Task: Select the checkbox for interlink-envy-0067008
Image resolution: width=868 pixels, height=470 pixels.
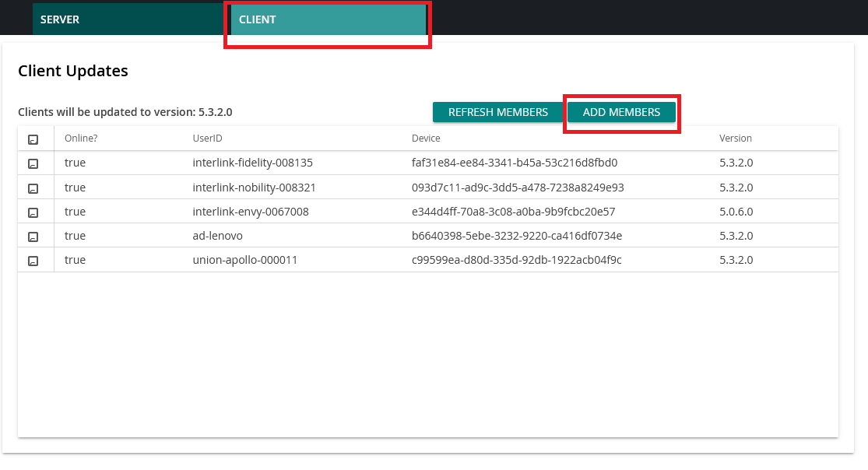Action: click(33, 212)
